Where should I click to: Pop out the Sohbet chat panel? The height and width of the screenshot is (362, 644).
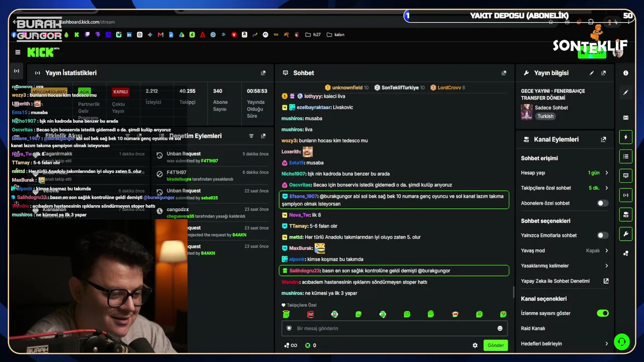[x=504, y=73]
